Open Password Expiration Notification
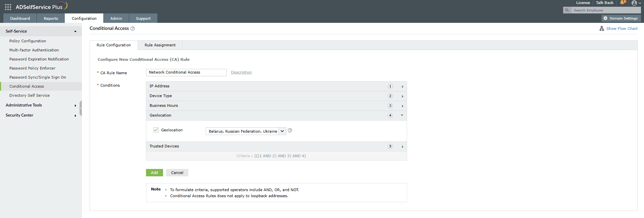 tap(39, 59)
